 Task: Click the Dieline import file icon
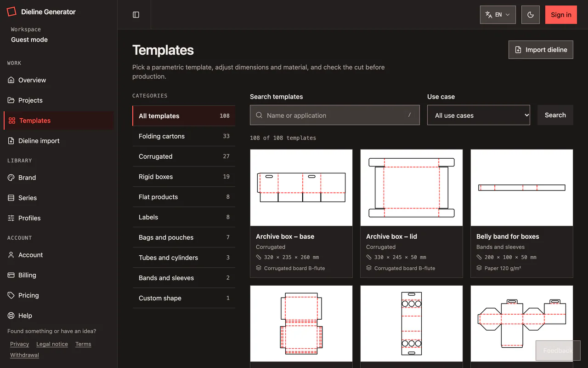click(11, 141)
